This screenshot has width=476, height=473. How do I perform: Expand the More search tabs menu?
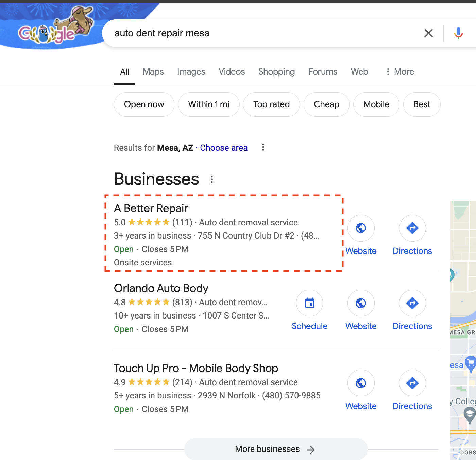coord(400,72)
